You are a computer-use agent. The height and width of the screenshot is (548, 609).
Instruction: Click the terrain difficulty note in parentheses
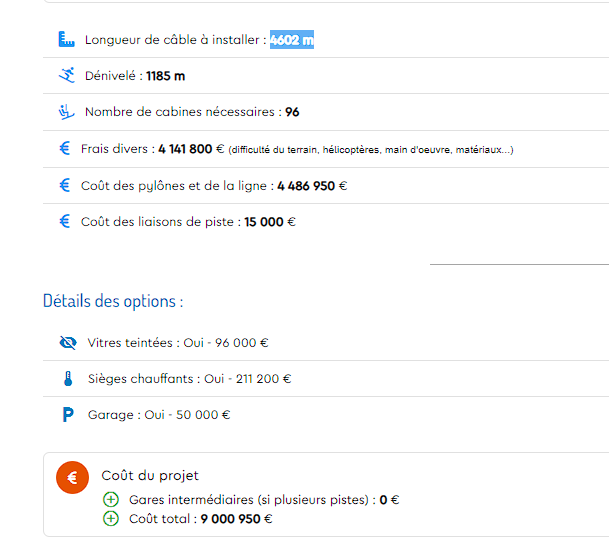(371, 150)
